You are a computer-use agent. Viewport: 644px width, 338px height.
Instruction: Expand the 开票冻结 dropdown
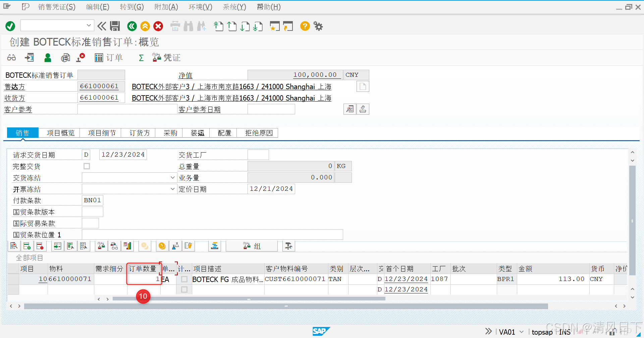(x=172, y=189)
